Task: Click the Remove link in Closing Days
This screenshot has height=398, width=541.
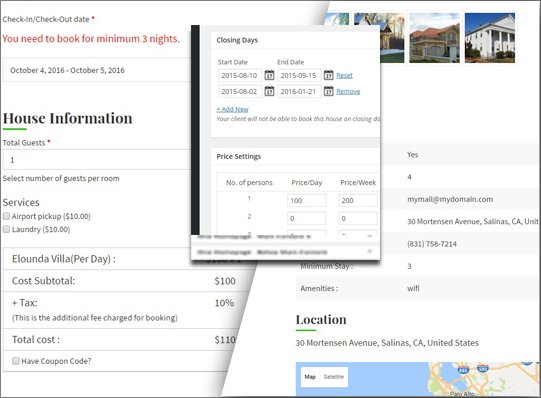Action: click(x=348, y=91)
